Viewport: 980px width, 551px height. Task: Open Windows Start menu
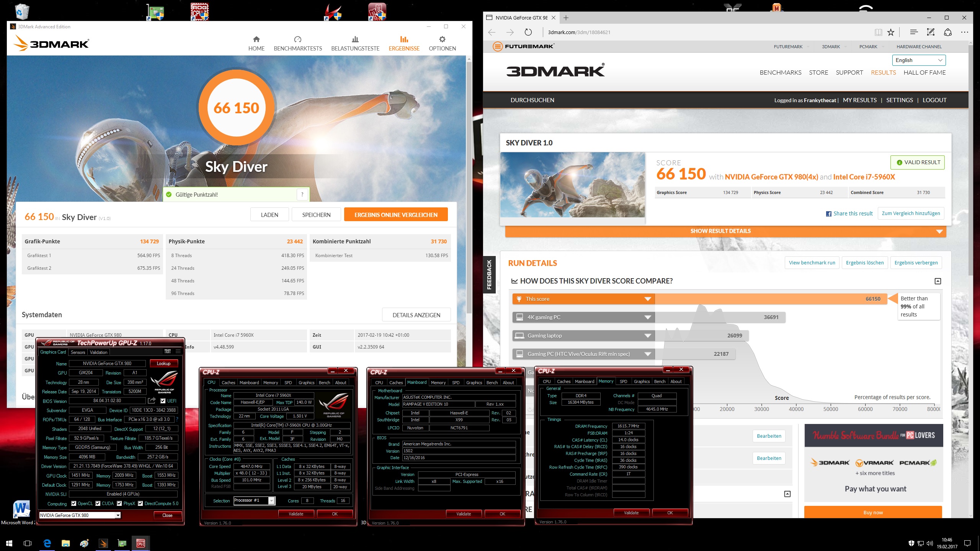9,543
